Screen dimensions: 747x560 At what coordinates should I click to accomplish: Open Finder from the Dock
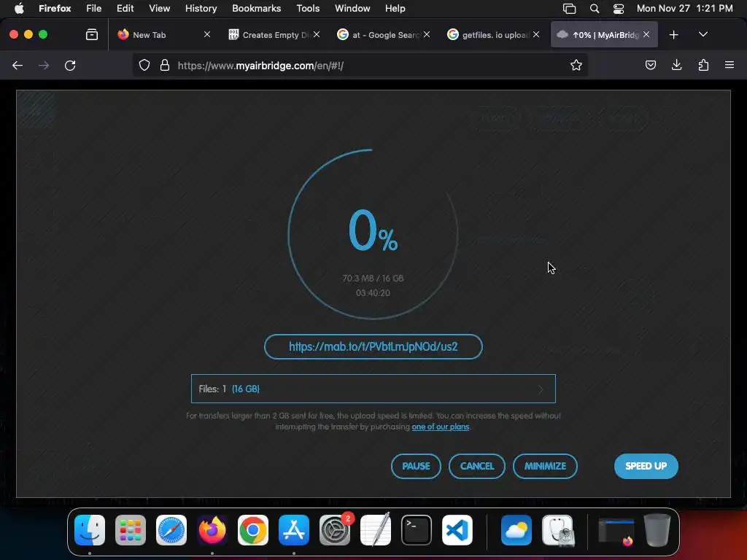(90, 530)
